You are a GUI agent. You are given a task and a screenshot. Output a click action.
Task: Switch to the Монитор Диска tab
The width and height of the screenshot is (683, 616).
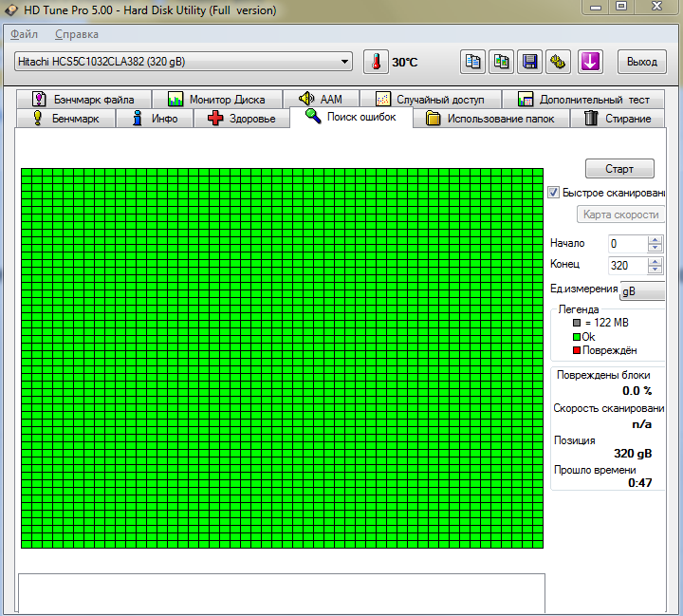217,100
